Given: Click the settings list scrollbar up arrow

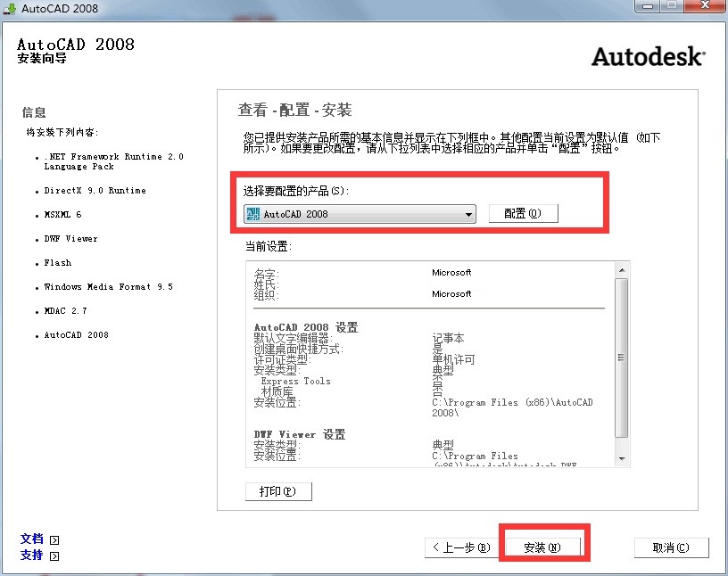Looking at the screenshot, I should pos(622,268).
